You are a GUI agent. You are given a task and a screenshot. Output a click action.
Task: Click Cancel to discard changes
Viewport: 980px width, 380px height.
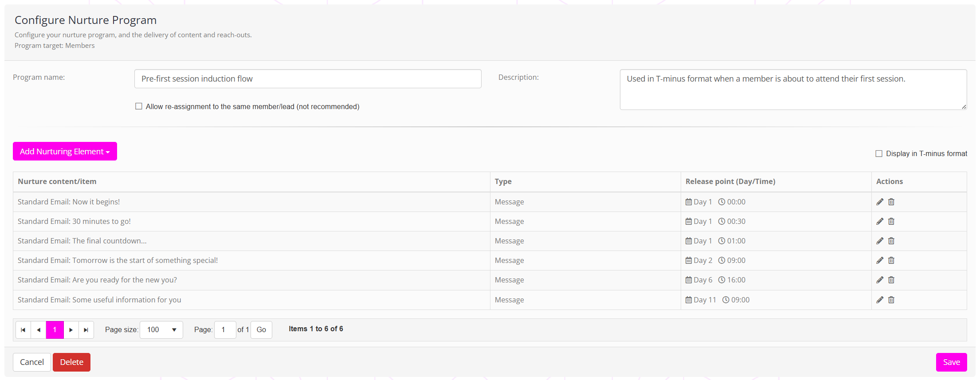[31, 362]
